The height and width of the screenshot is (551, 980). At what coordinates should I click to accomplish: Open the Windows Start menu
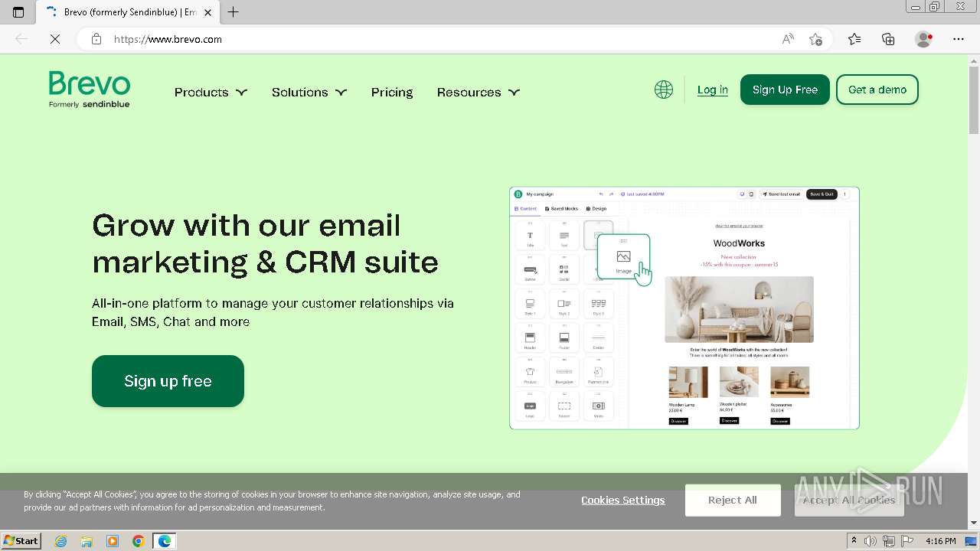point(21,540)
